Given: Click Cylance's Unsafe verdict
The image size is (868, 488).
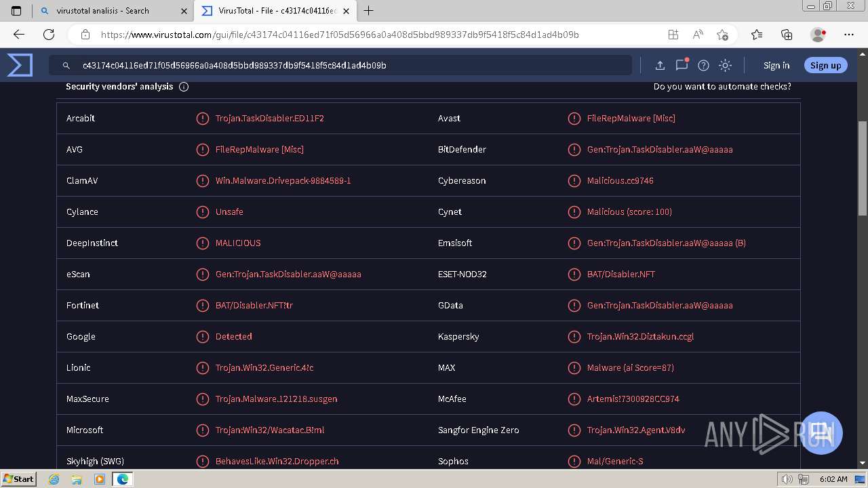Looking at the screenshot, I should (229, 212).
